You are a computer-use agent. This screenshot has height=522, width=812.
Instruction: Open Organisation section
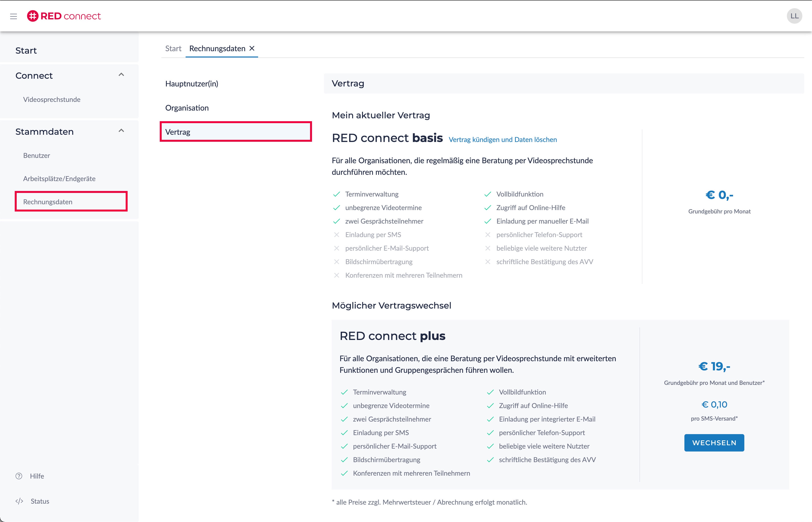tap(187, 108)
